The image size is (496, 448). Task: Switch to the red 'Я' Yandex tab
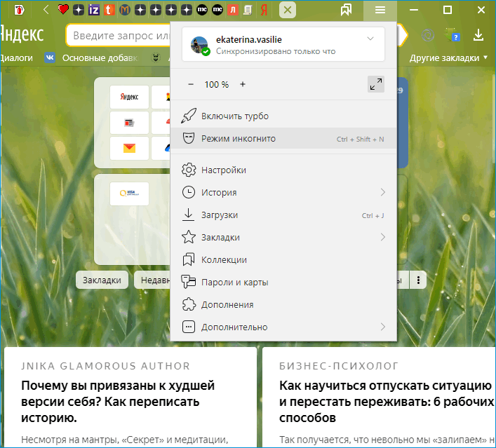(x=264, y=10)
